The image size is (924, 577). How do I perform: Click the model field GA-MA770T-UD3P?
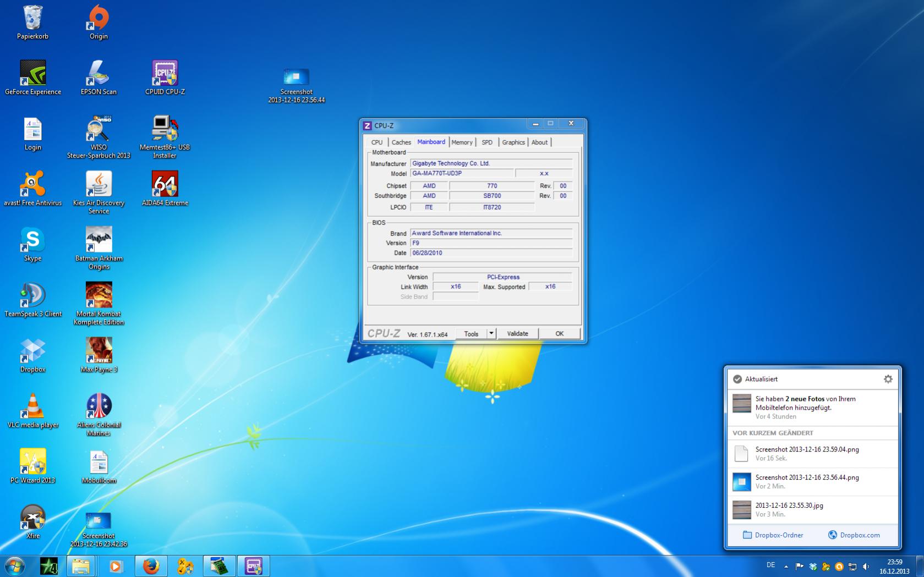(462, 173)
